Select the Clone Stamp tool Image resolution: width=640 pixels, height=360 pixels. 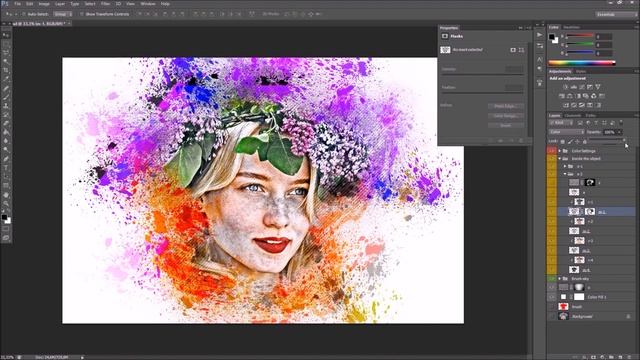pos(6,106)
